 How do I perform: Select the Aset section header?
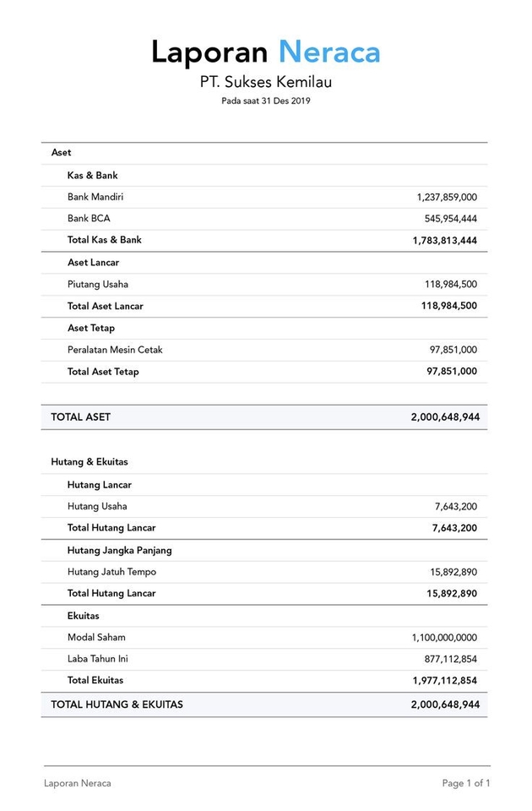pos(61,153)
